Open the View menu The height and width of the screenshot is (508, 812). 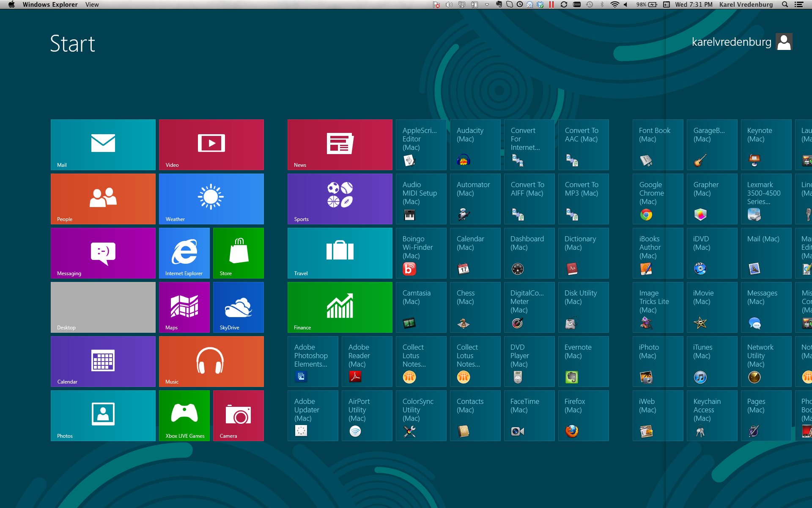[x=92, y=5]
